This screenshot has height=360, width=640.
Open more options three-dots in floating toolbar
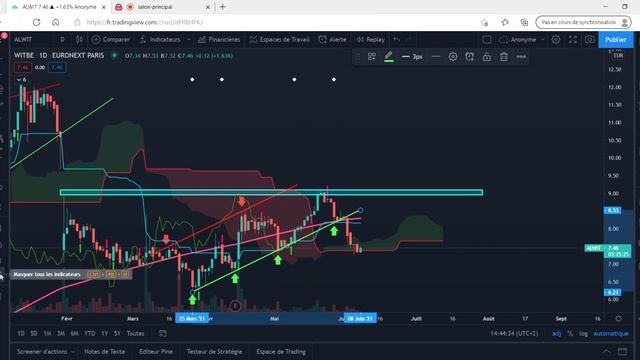tap(521, 57)
